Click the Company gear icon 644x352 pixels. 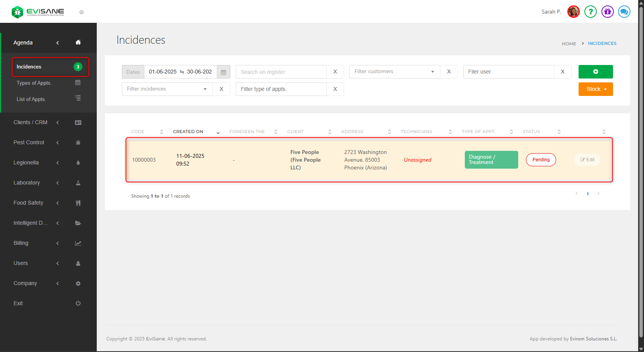(78, 284)
